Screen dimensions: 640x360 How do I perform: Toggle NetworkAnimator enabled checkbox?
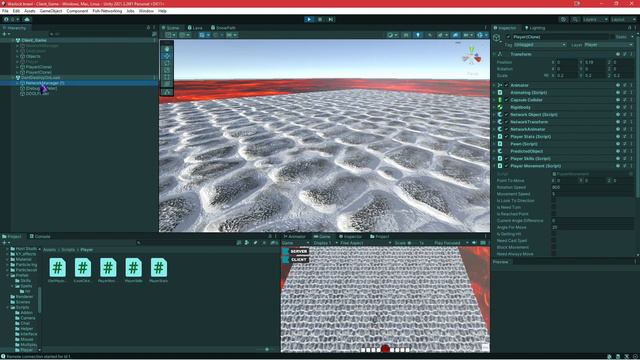(507, 129)
